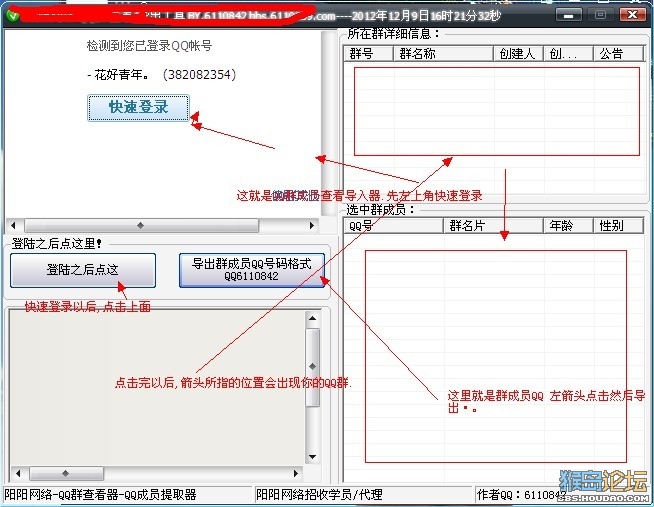Click status bar text 作者QQ：6110842
The image size is (654, 507).
[521, 495]
